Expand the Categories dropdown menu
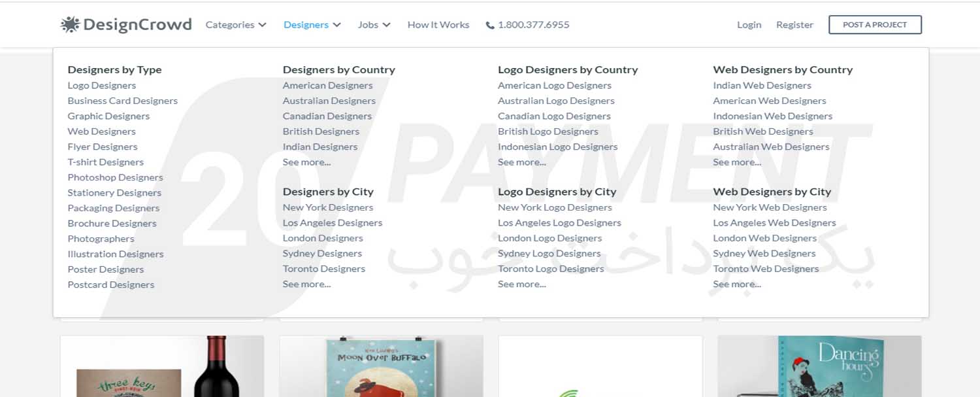980x397 pixels. point(236,25)
